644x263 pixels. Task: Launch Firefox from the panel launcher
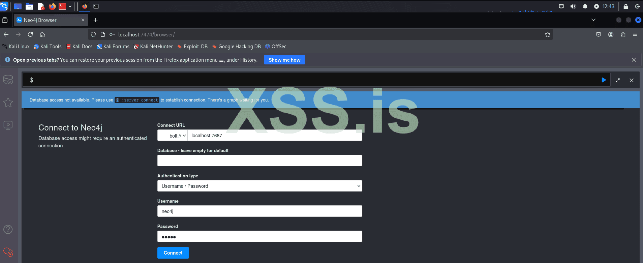click(x=52, y=6)
